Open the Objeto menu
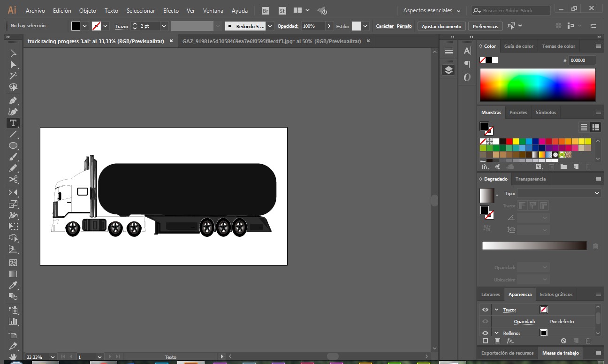 pos(88,10)
